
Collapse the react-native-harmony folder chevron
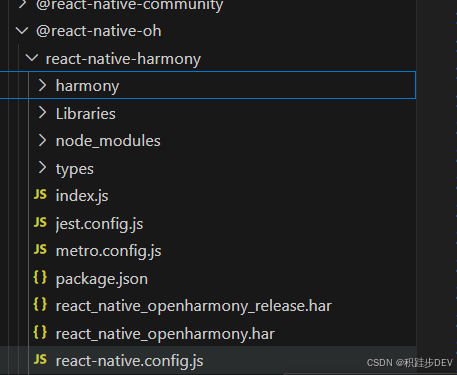click(x=32, y=58)
